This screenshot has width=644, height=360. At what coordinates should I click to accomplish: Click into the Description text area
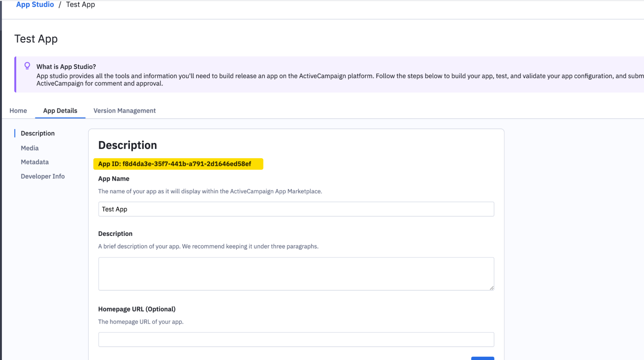coord(296,274)
